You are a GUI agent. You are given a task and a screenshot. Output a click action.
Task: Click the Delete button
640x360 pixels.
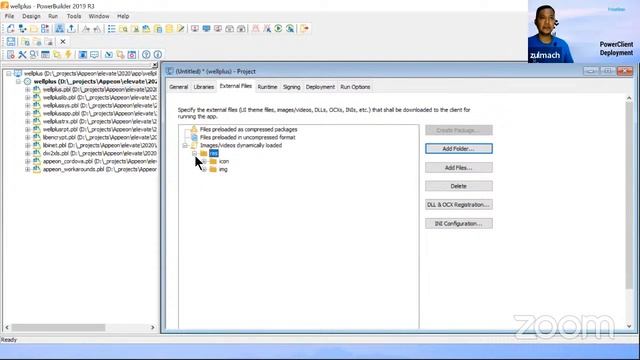[x=459, y=186]
